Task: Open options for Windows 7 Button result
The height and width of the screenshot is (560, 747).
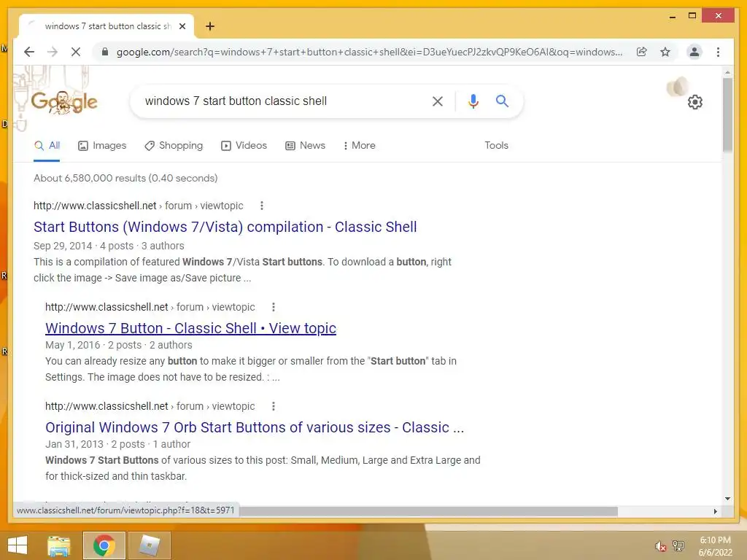Action: (x=274, y=307)
